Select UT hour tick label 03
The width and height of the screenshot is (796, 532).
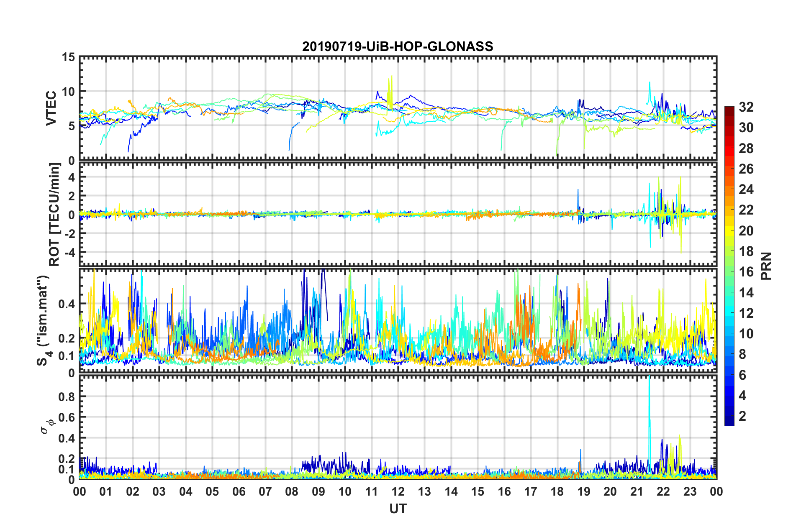(159, 491)
